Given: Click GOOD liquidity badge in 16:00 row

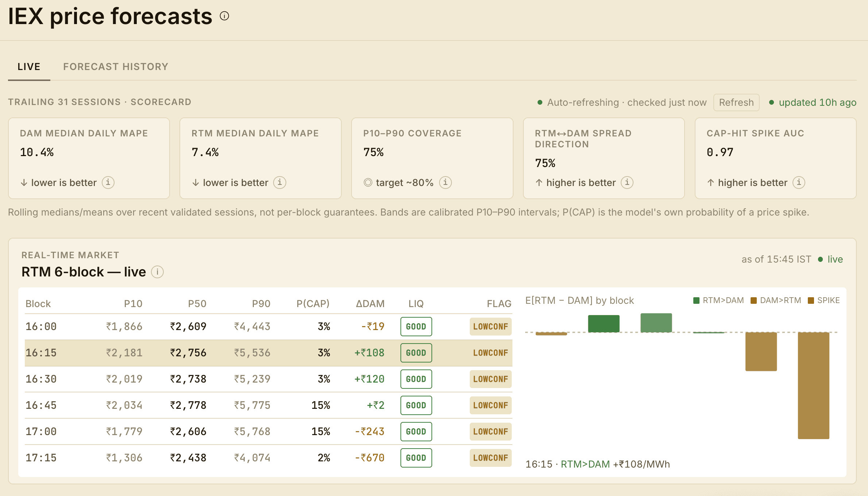Looking at the screenshot, I should click(416, 326).
